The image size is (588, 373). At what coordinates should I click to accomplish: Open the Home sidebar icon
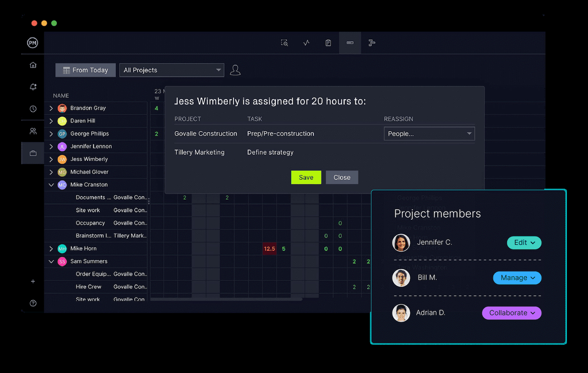click(x=33, y=65)
